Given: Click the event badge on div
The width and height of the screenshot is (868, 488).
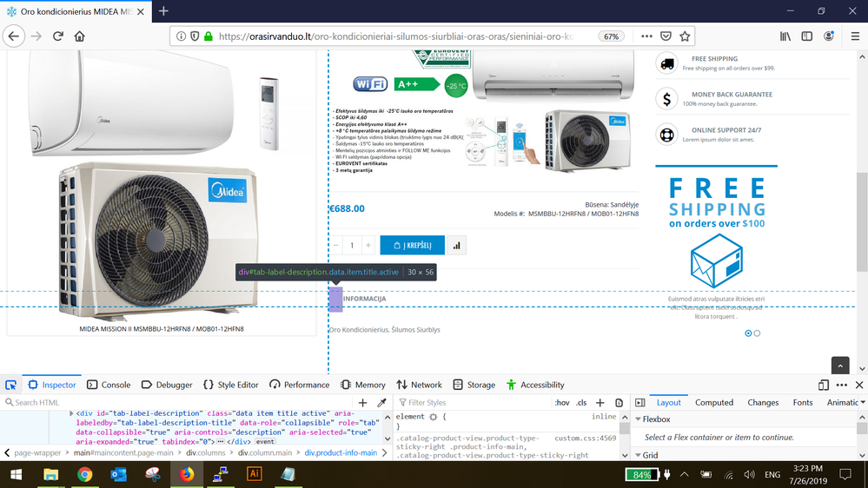Looking at the screenshot, I should (265, 442).
